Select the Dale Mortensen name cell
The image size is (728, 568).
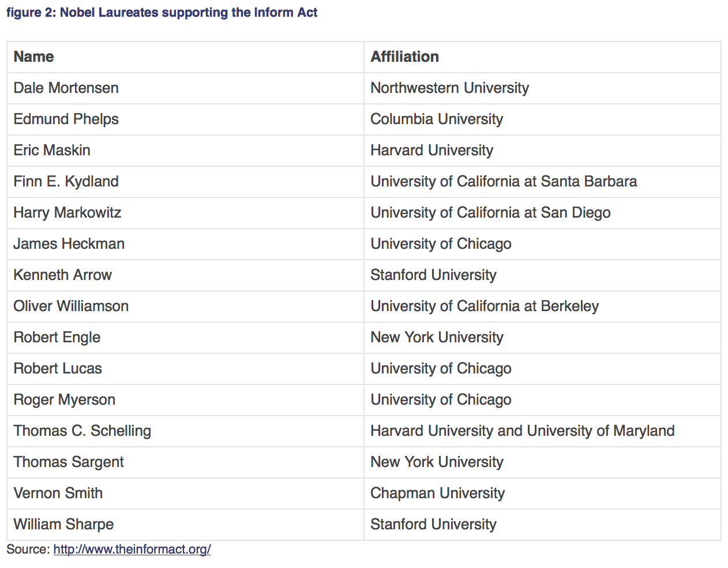(x=66, y=88)
